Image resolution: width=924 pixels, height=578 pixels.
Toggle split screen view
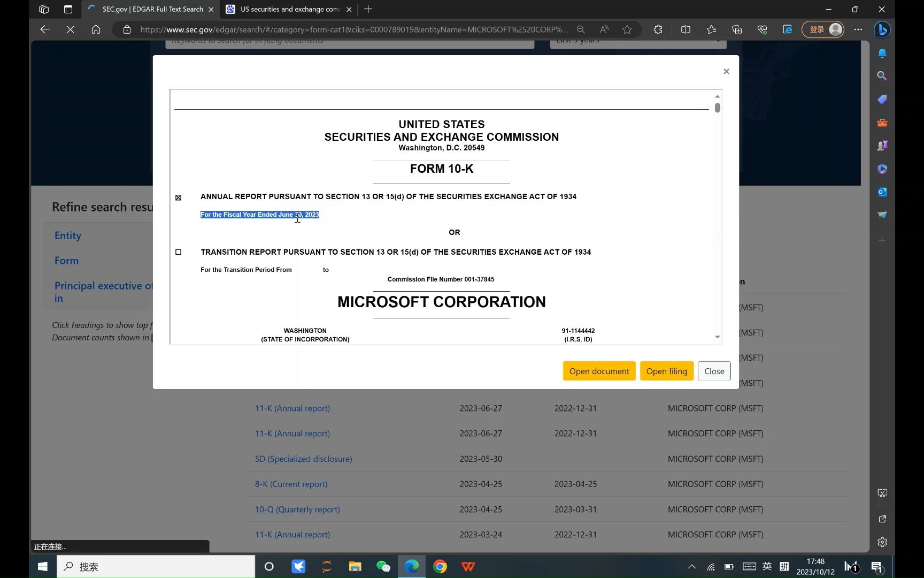[686, 29]
